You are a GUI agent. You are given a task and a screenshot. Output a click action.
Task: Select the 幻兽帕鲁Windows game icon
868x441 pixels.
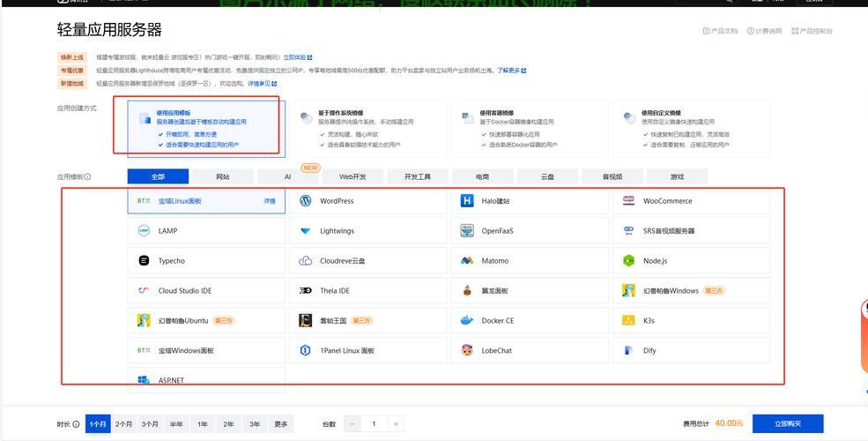629,291
